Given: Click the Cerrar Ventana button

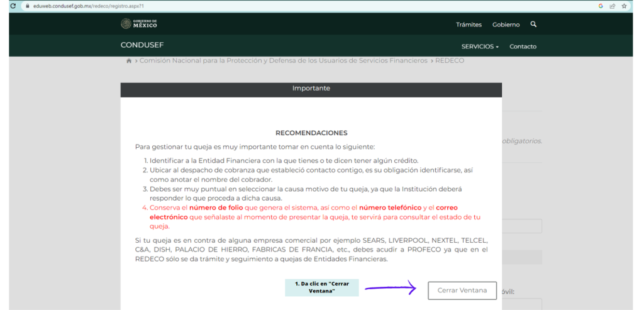Looking at the screenshot, I should pos(462,291).
